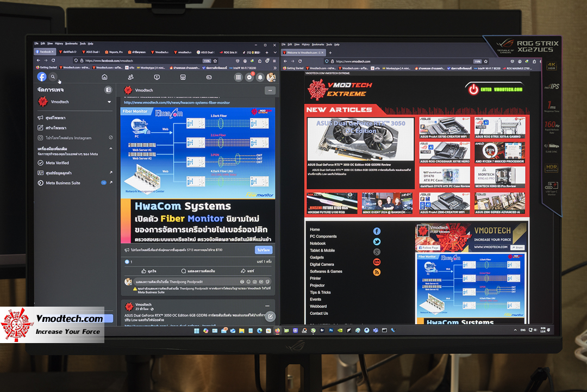The height and width of the screenshot is (392, 587).
Task: Open Firefox from the taskbar
Action: [x=277, y=331]
